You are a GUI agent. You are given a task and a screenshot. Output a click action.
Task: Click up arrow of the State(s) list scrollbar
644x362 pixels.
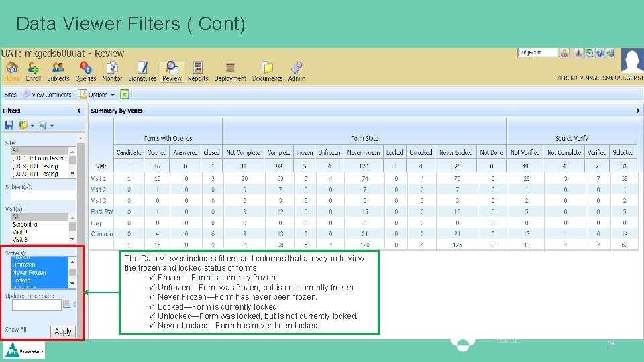click(72, 261)
